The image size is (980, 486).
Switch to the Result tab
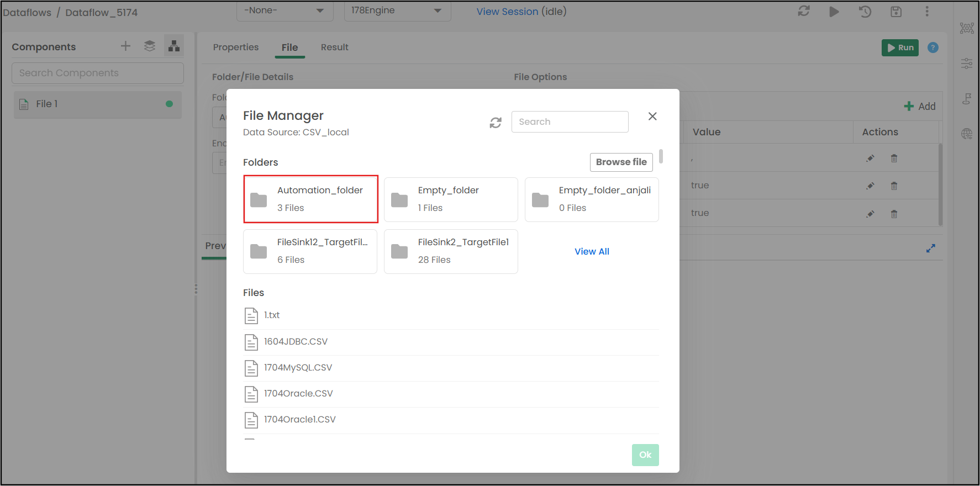[334, 47]
